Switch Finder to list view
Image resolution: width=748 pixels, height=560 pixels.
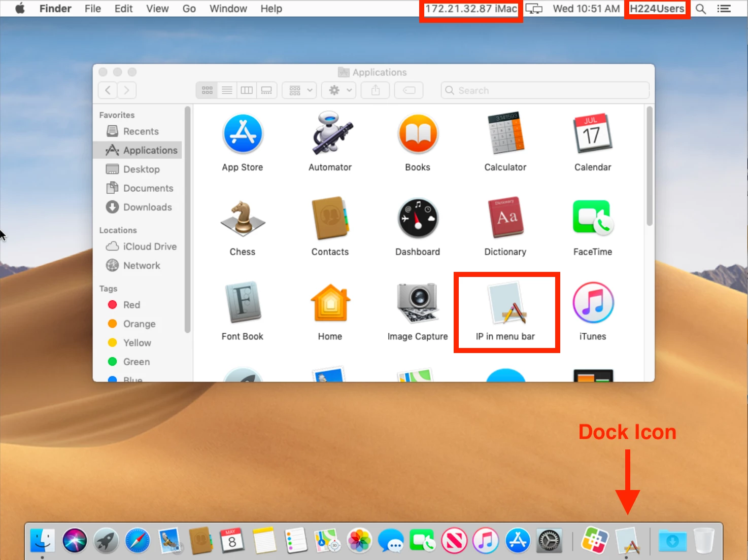click(x=227, y=90)
